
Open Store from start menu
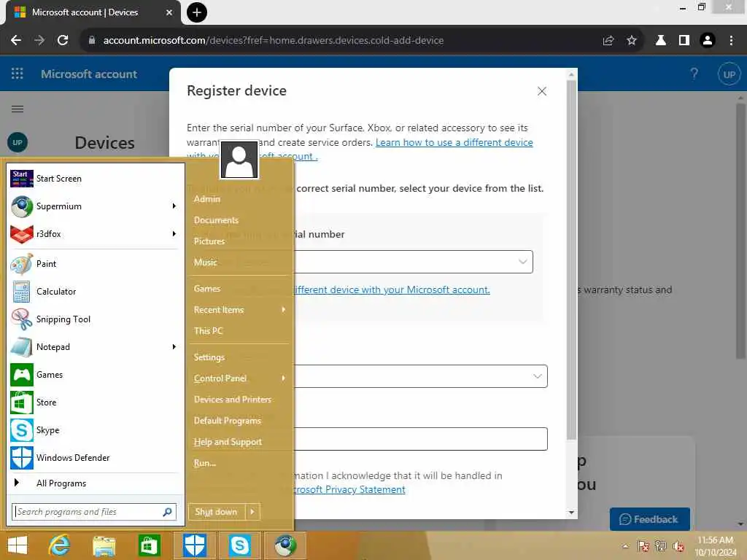[x=94, y=402]
